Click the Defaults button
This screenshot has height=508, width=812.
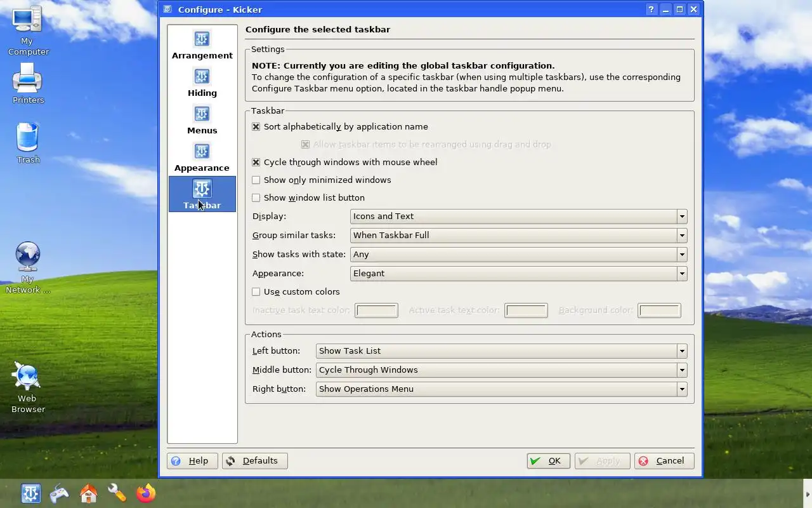point(255,461)
